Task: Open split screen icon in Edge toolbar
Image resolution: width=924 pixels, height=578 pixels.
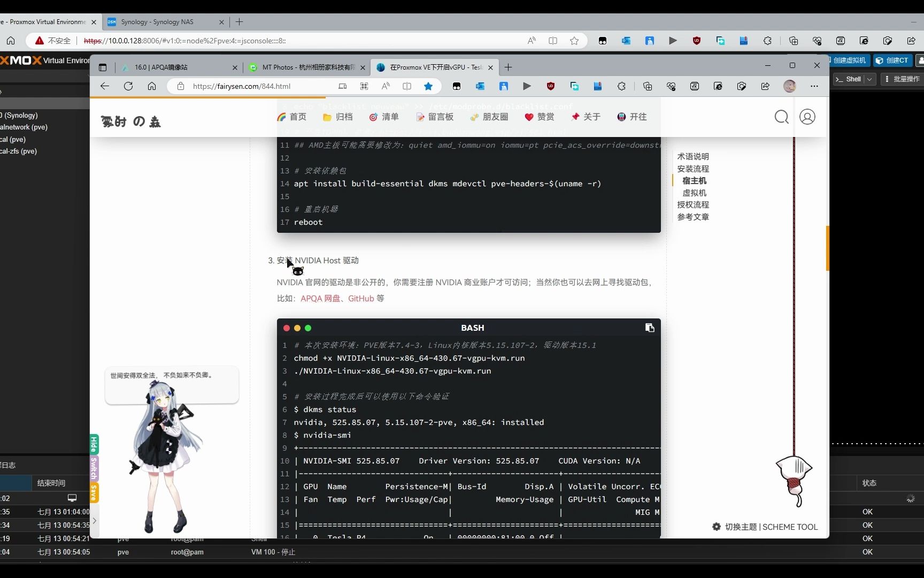Action: [407, 86]
